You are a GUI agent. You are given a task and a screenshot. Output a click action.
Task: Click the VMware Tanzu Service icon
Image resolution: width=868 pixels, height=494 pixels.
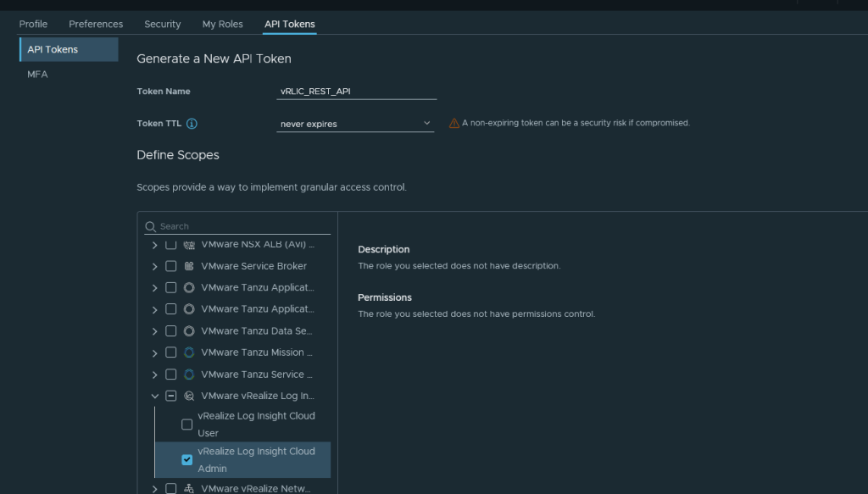coord(189,375)
